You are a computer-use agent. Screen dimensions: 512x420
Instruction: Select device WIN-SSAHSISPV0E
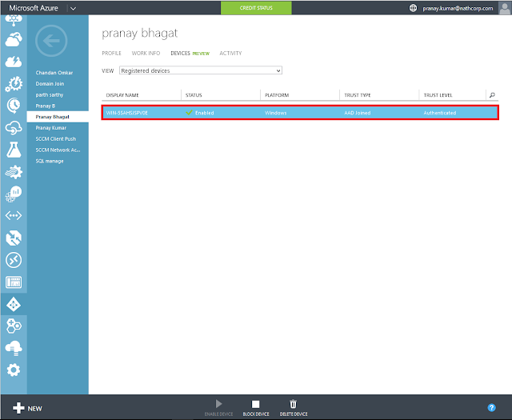[x=127, y=113]
